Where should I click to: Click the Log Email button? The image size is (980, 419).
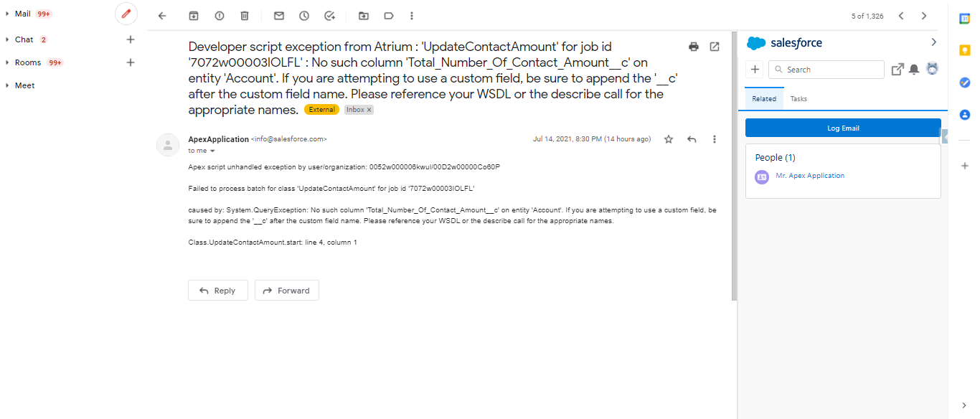point(842,128)
